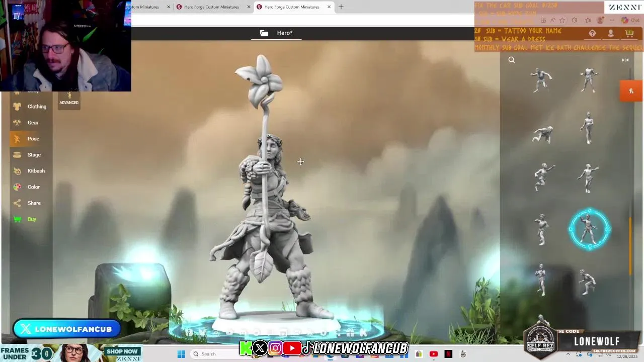Screen dimensions: 644x362
Task: Close the active Hero Forge browser tab
Action: (x=329, y=7)
